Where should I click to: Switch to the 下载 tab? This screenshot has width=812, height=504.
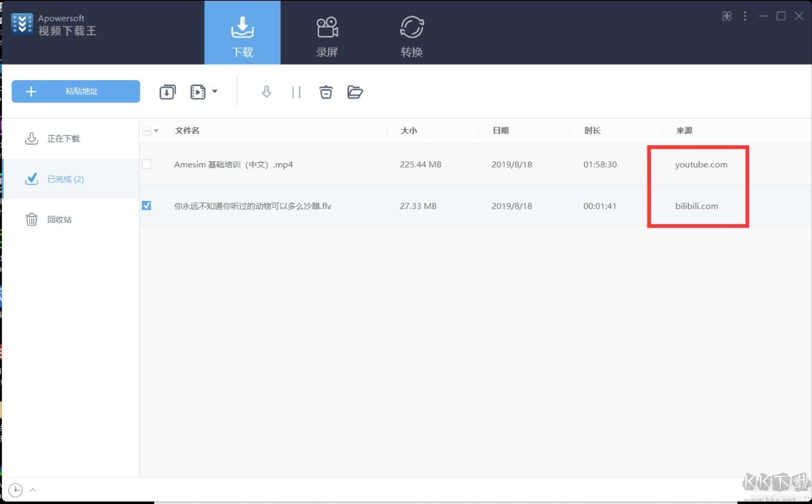pos(242,33)
